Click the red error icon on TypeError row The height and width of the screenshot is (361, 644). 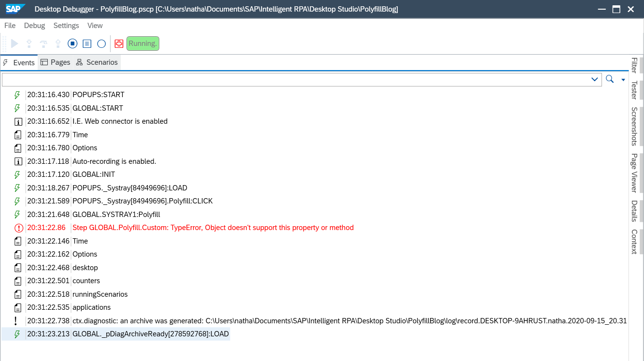(19, 228)
